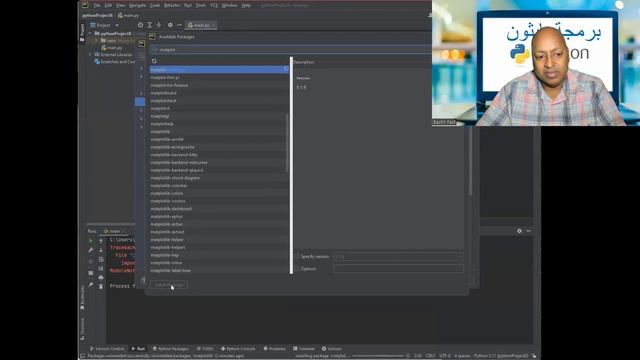
Task: Open the File menu
Action: click(97, 5)
